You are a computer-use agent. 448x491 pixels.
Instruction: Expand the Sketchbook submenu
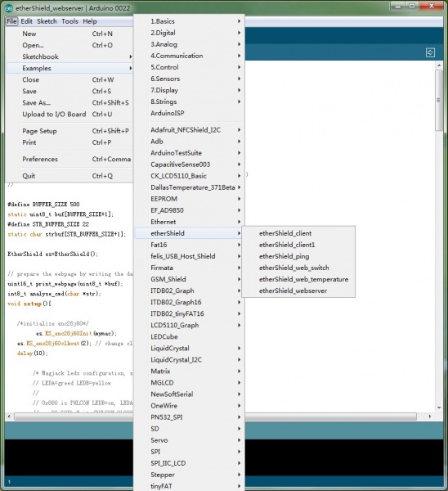pyautogui.click(x=69, y=56)
